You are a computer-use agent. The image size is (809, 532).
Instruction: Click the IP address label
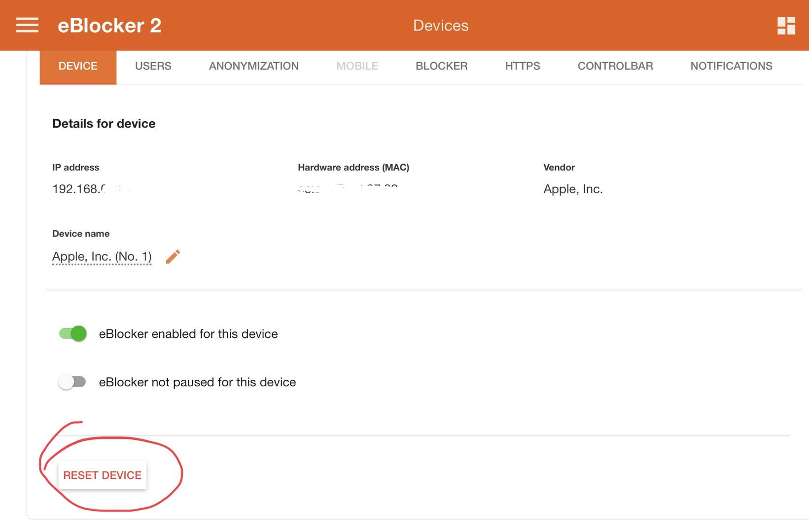pos(76,167)
